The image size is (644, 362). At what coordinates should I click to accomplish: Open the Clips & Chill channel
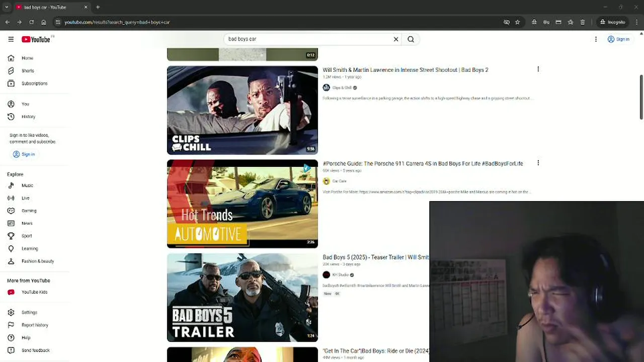tap(342, 87)
